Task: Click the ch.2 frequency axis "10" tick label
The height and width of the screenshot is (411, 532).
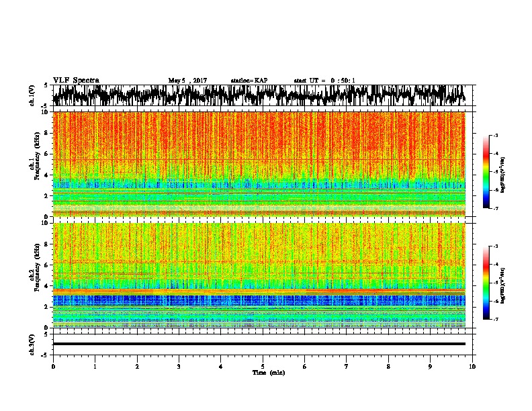Action: (46, 223)
